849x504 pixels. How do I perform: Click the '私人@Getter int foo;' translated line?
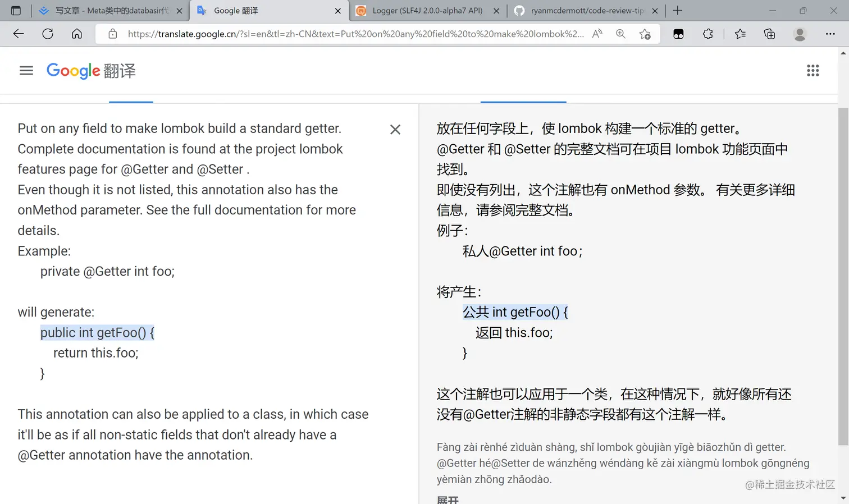pyautogui.click(x=522, y=251)
